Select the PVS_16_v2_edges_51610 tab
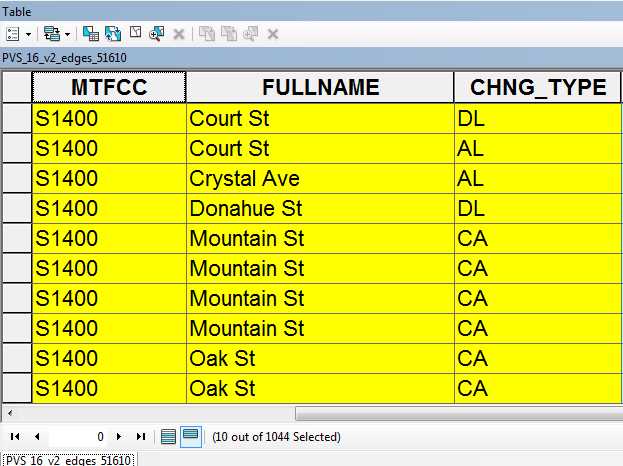This screenshot has height=466, width=623. click(68, 460)
